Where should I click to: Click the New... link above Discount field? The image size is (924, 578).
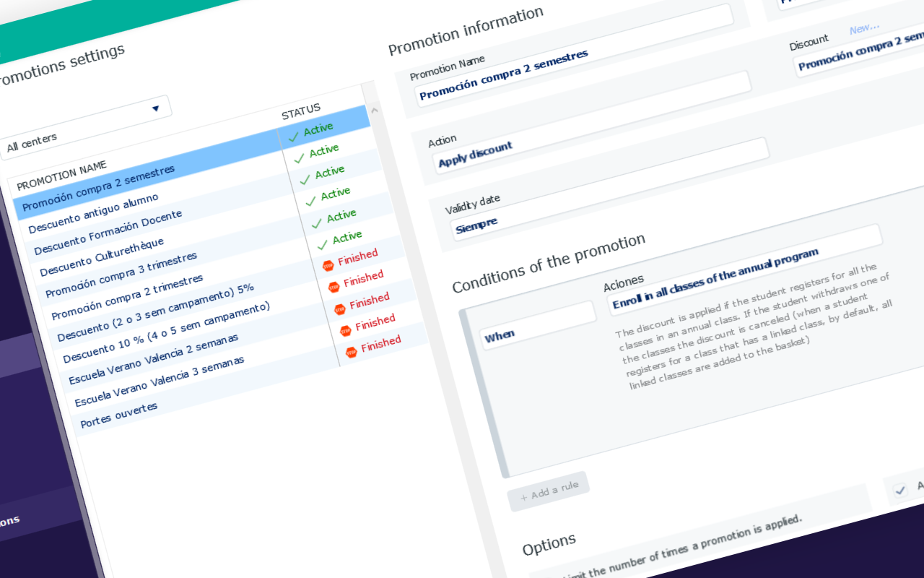[863, 28]
